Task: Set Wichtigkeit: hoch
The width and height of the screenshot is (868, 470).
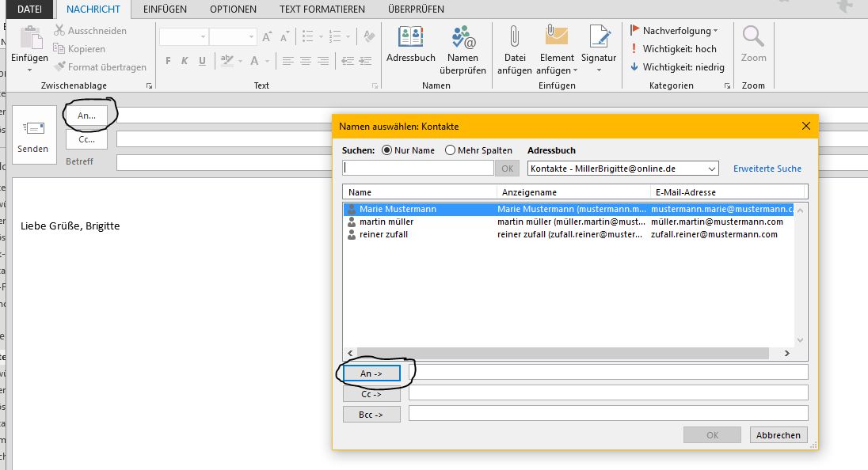Action: click(x=673, y=48)
